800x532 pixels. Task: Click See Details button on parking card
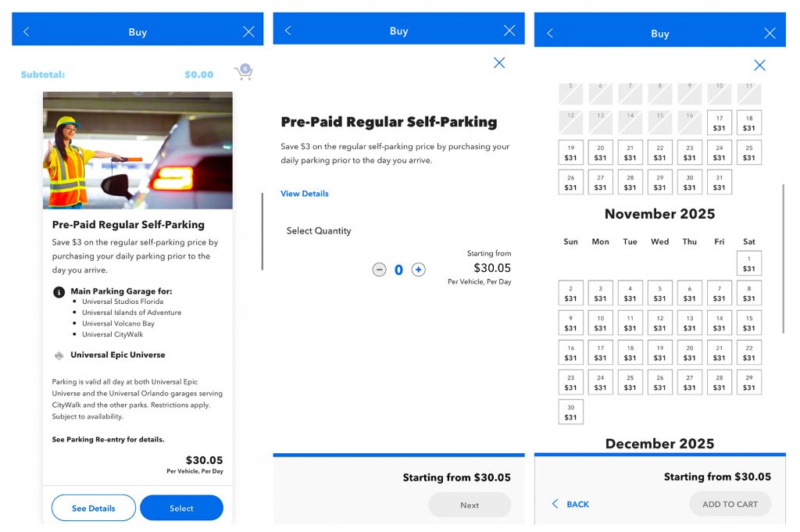94,508
